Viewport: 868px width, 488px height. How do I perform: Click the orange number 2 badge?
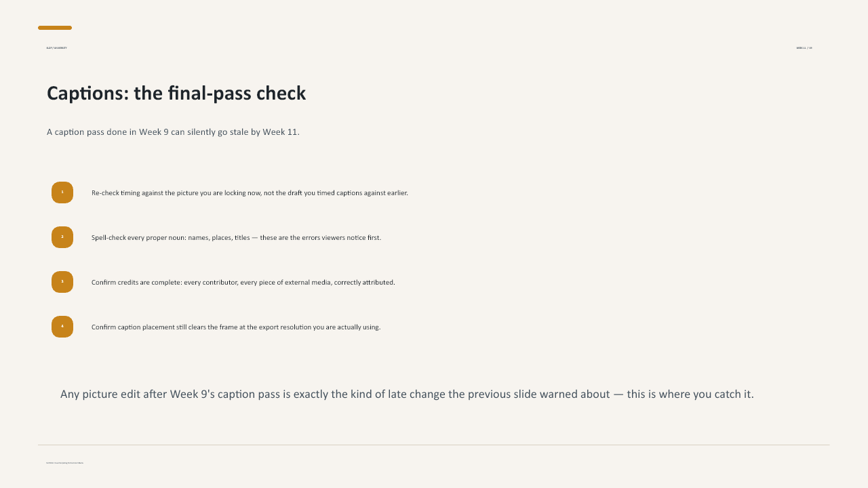click(62, 237)
